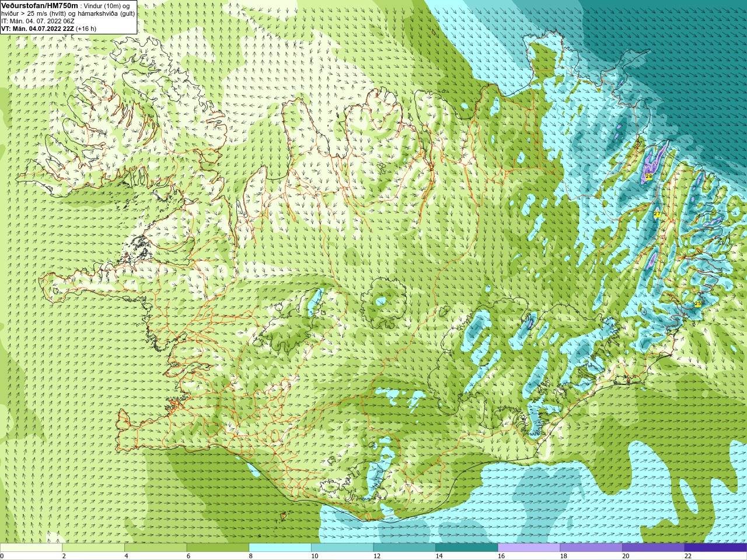The image size is (747, 560).
Task: Click the 8–10 m/s light cyan legend swatch
Action: pos(280,548)
